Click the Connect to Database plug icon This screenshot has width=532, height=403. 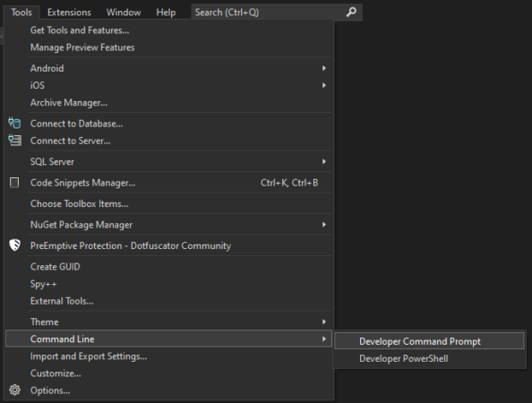(x=14, y=124)
